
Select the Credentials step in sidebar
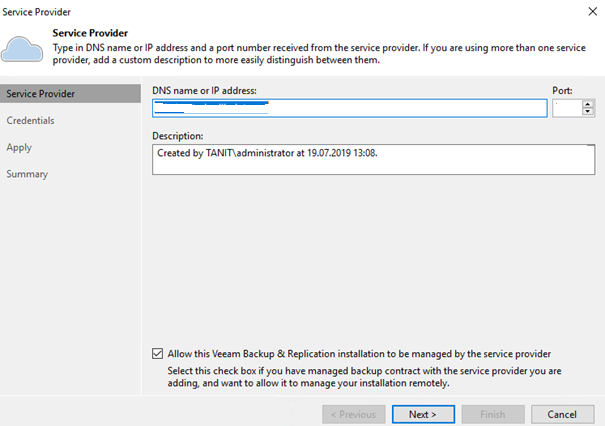(30, 120)
